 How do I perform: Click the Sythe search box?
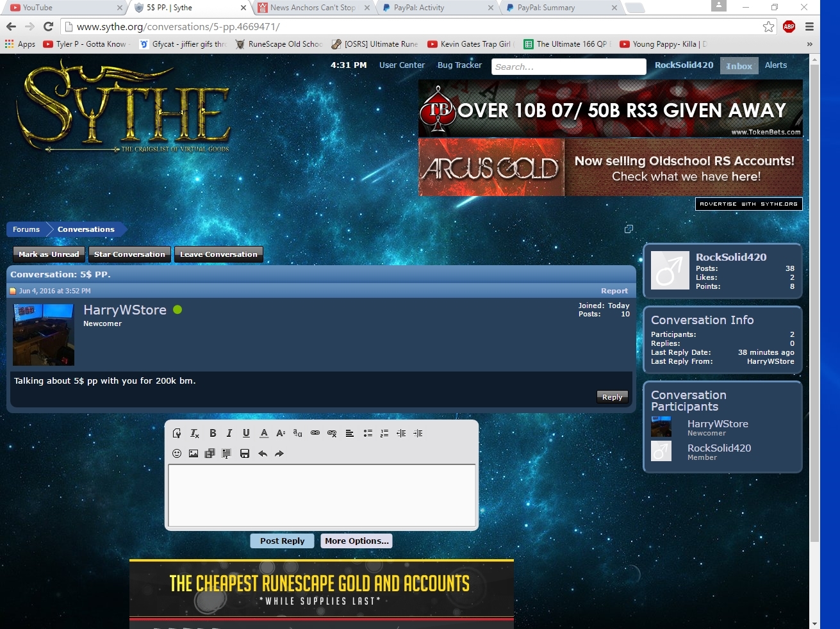pos(569,67)
